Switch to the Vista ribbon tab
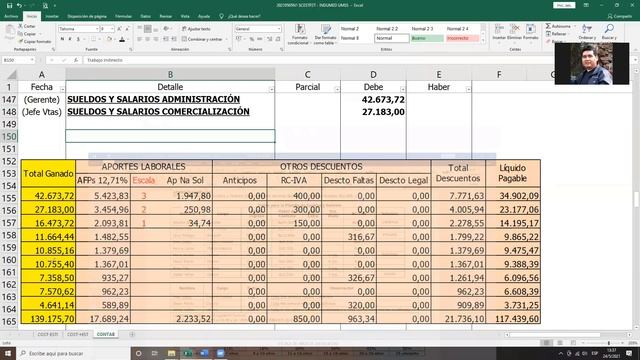Viewport: 640px width, 360px height. coord(185,16)
